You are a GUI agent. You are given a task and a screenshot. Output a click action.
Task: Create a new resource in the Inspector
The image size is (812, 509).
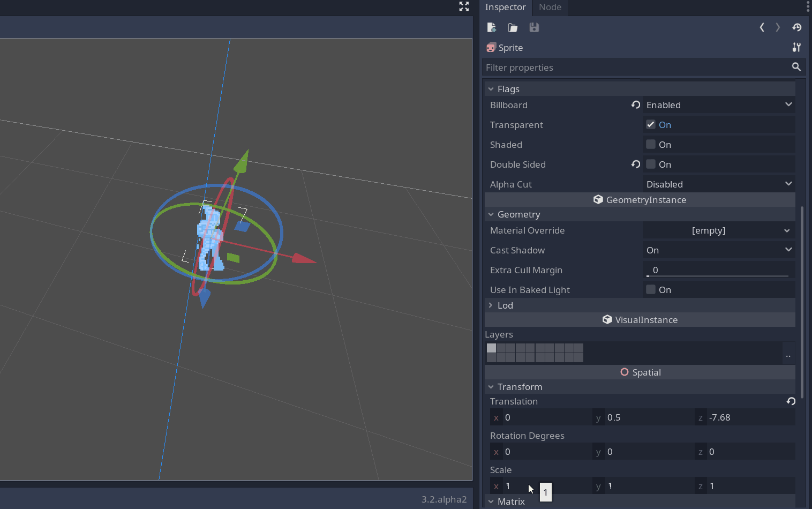click(x=491, y=27)
